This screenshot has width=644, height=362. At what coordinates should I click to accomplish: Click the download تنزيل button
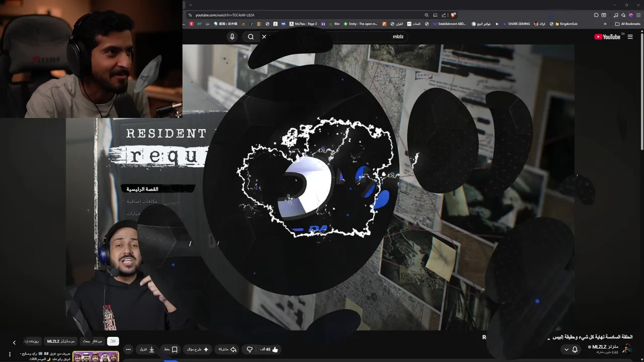147,349
